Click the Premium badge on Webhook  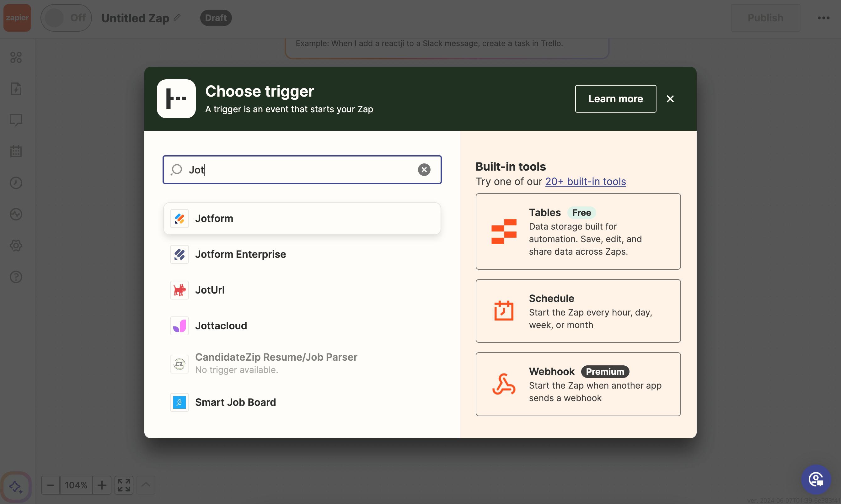pos(605,372)
